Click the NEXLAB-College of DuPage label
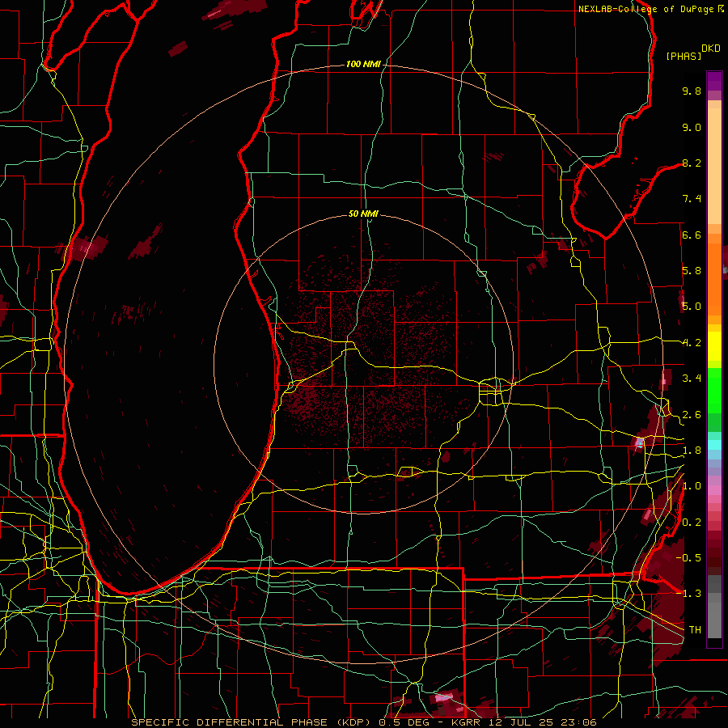 (647, 9)
